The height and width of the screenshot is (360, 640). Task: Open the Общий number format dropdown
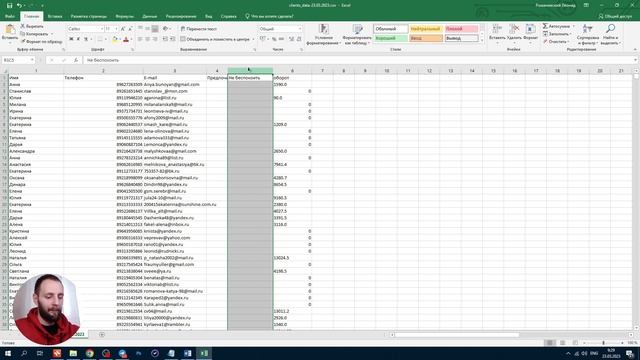point(300,29)
